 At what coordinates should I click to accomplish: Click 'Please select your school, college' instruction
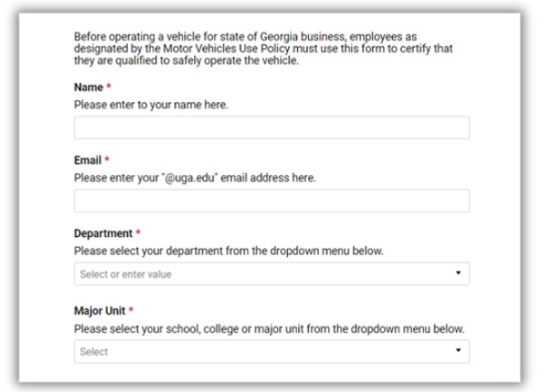269,329
